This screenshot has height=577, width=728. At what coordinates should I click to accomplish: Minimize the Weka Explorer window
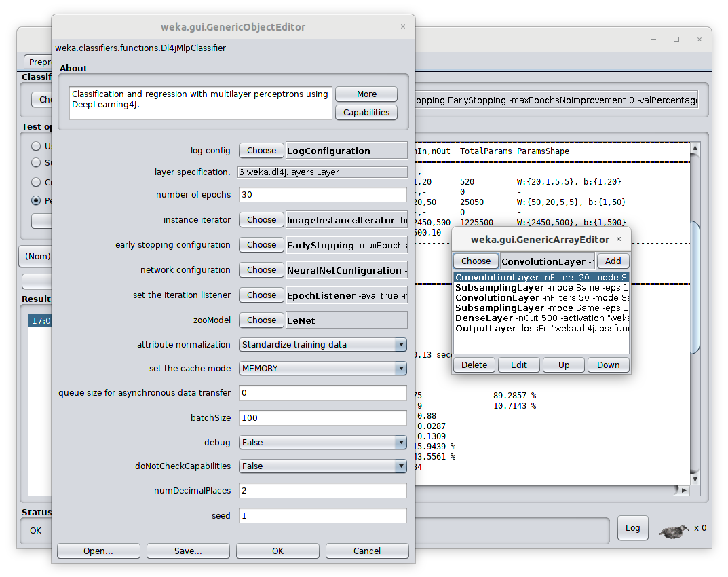click(653, 39)
